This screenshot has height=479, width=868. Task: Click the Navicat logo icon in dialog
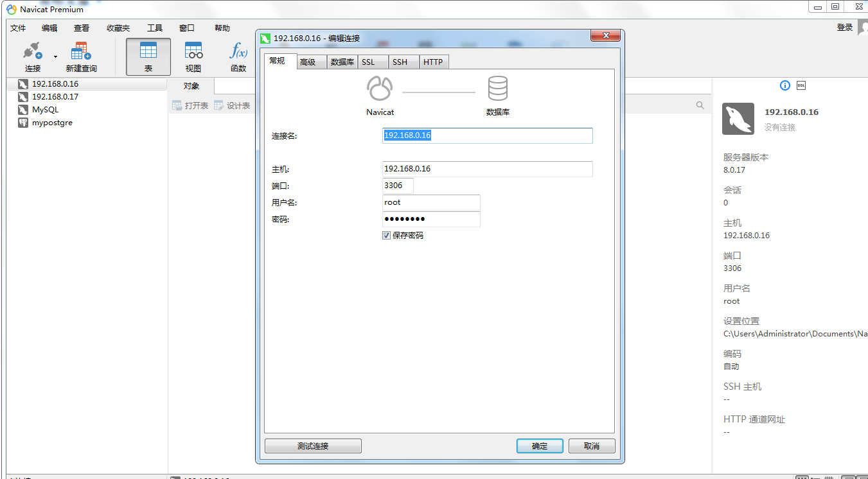[x=379, y=89]
